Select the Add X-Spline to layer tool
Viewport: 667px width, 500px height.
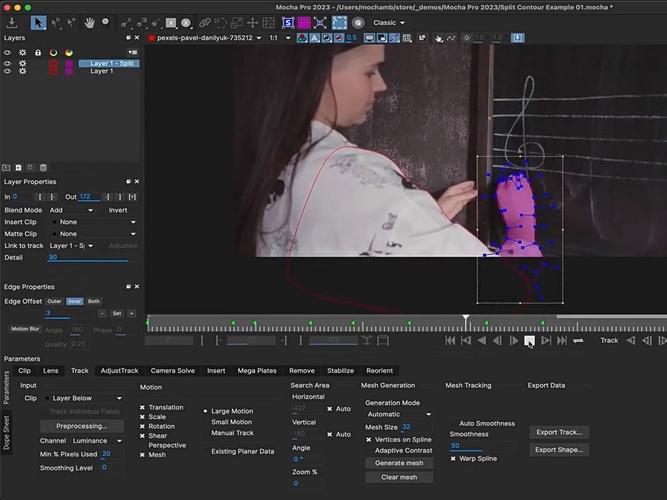click(x=142, y=23)
